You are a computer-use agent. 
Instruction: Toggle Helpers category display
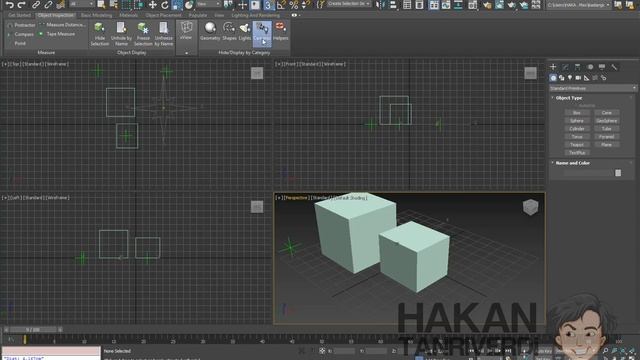click(280, 31)
